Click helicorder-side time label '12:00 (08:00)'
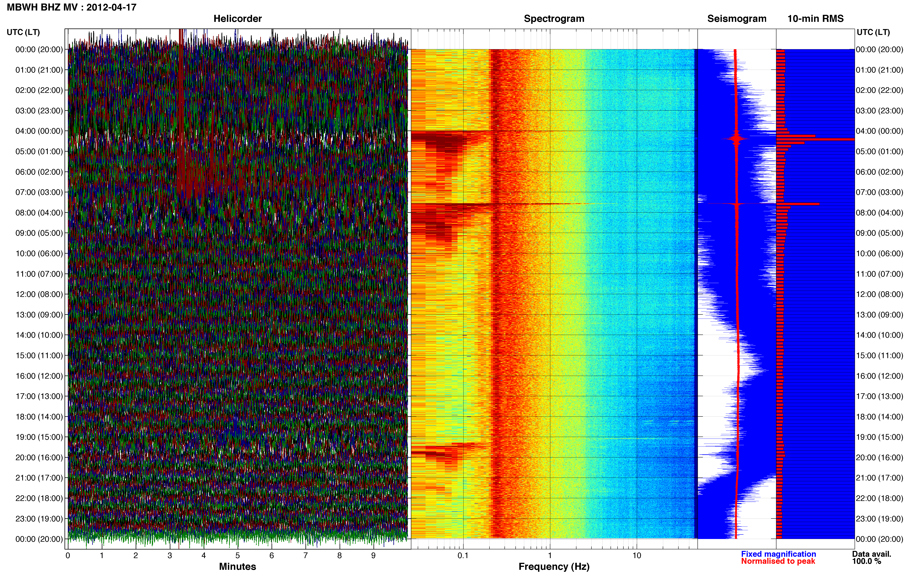Screen dimensions: 924x578 [39, 294]
